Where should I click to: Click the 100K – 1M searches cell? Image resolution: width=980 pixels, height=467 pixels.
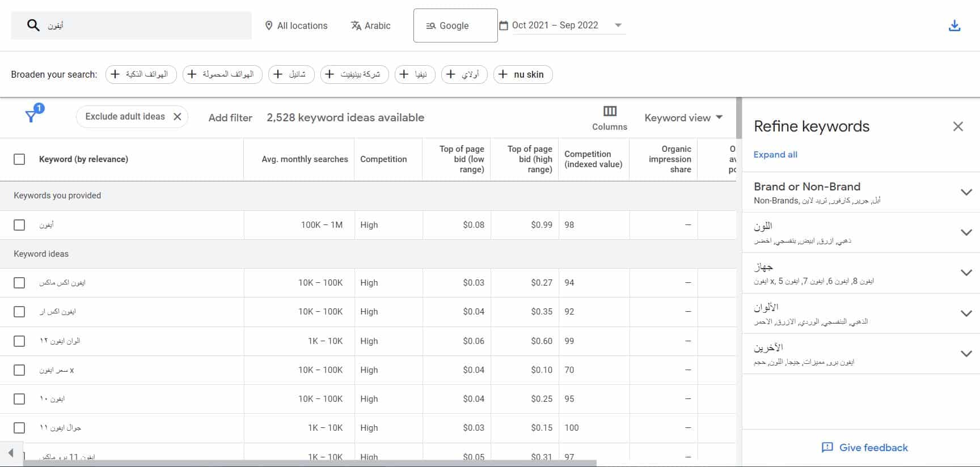[x=322, y=225]
